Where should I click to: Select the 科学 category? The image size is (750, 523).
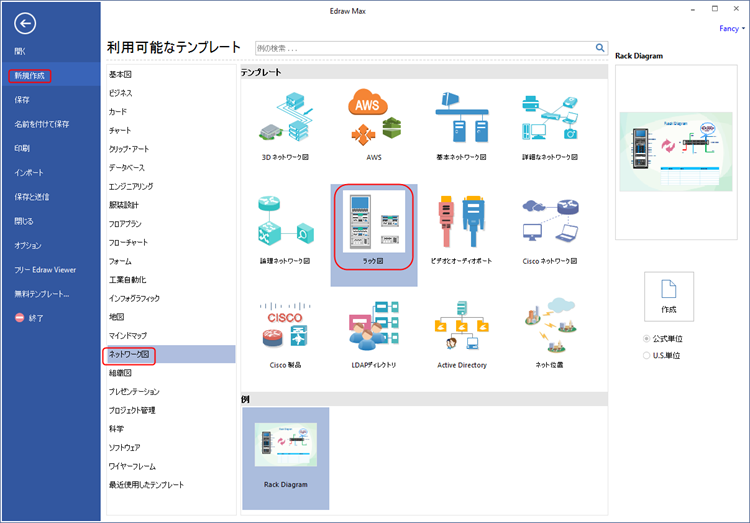point(116,429)
